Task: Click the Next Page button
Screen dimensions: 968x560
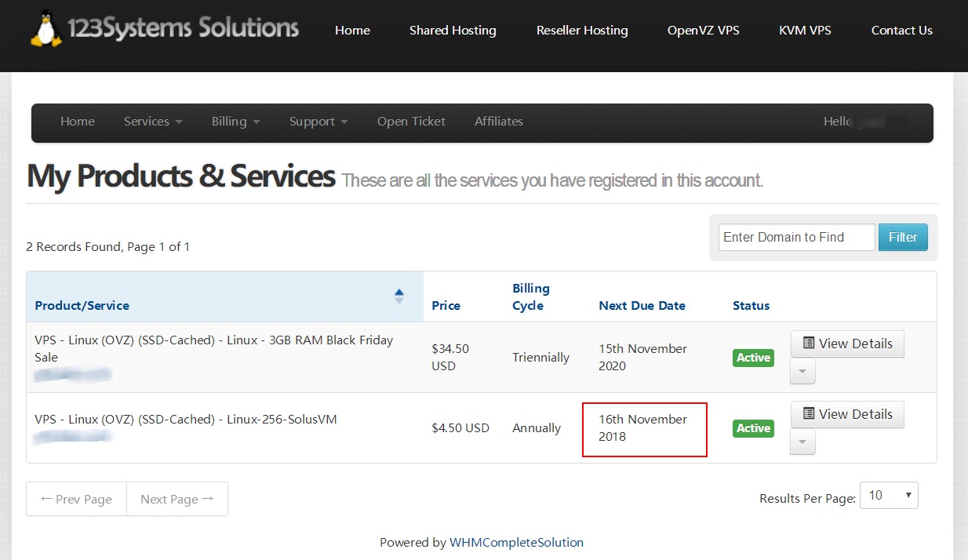Action: 177,499
